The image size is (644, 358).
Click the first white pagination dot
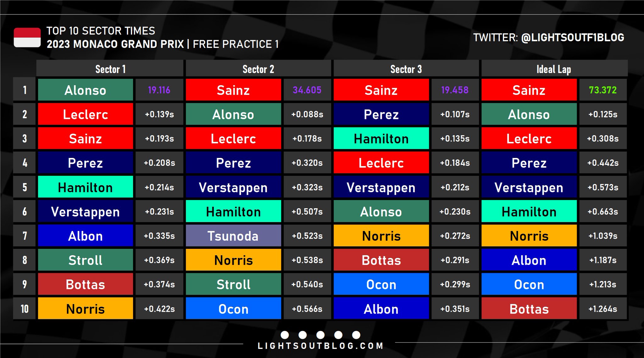click(285, 335)
